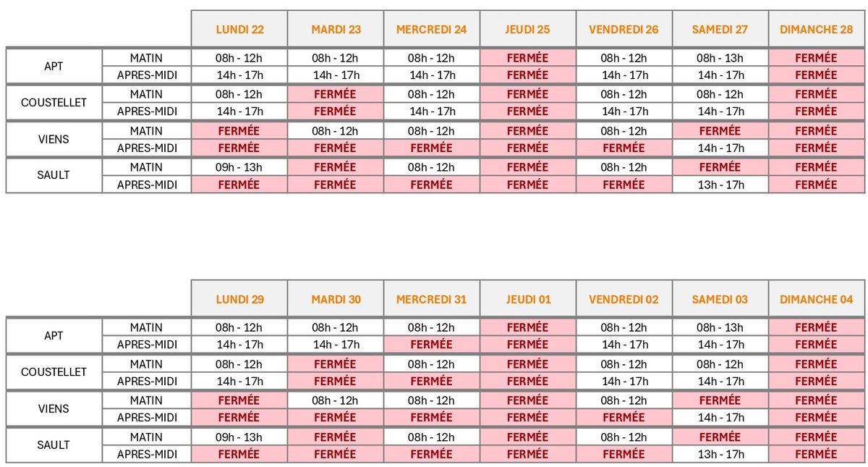Click the VIENS label in the second table
868x467 pixels.
pos(54,408)
